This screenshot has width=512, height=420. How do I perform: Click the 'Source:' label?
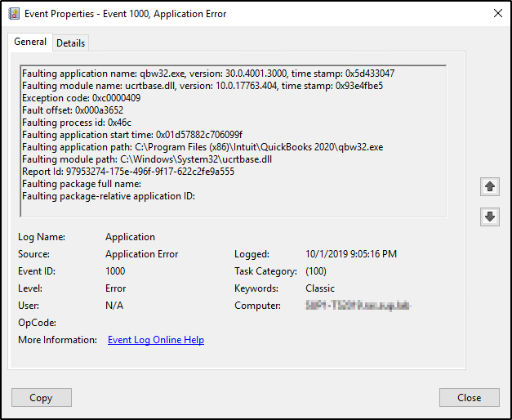33,254
